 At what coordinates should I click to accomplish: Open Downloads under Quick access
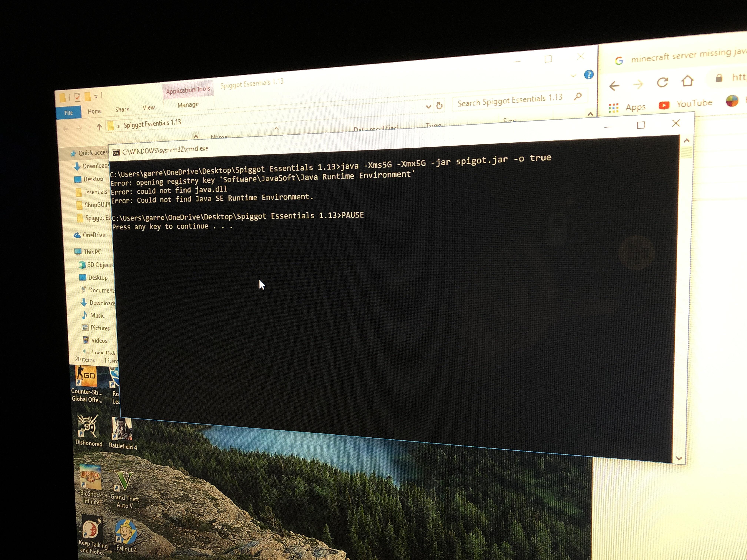click(x=92, y=166)
